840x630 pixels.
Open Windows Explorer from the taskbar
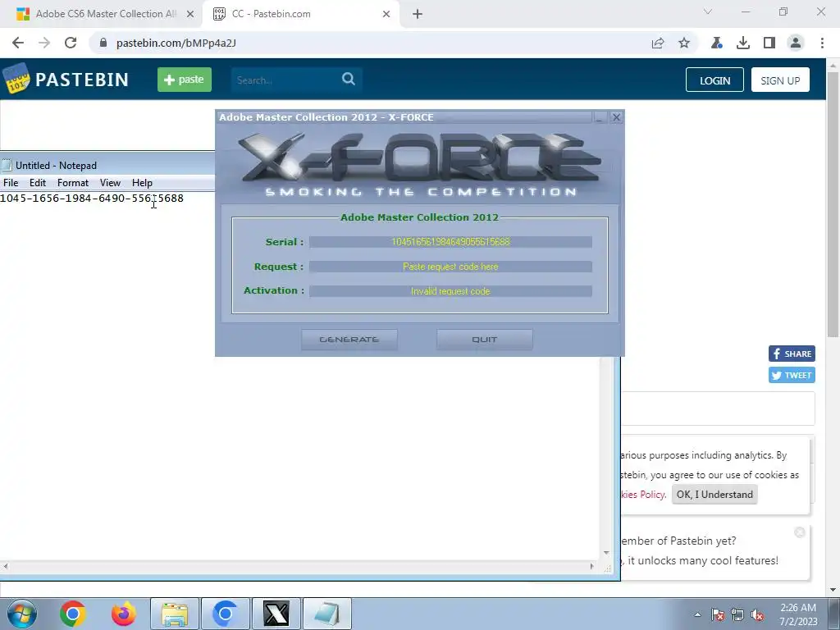[x=175, y=614]
